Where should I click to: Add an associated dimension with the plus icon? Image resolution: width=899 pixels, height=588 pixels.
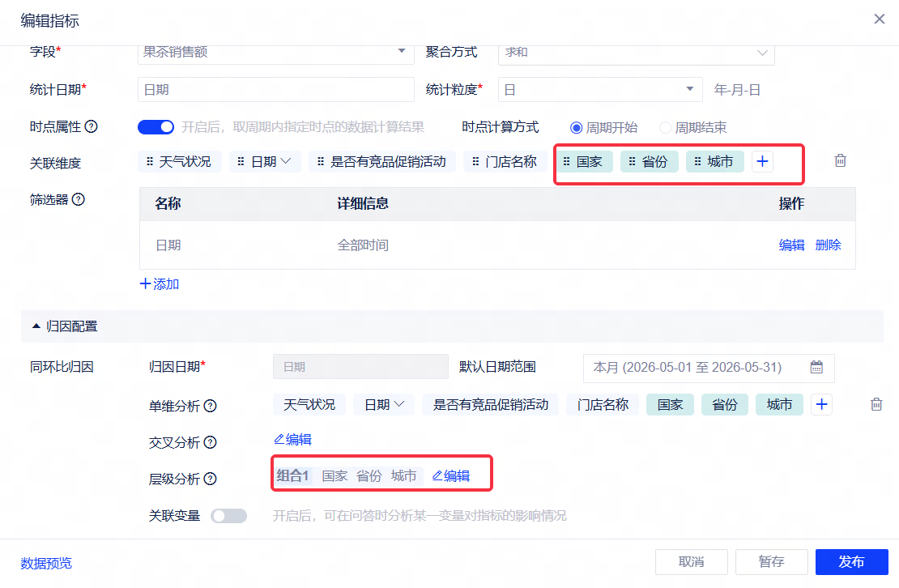[x=762, y=162]
